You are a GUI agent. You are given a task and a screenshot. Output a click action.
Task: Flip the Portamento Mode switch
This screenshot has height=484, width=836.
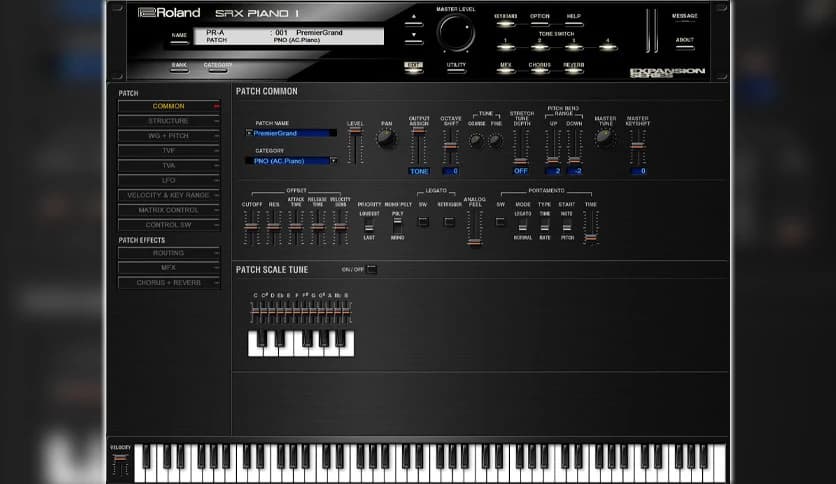[522, 225]
